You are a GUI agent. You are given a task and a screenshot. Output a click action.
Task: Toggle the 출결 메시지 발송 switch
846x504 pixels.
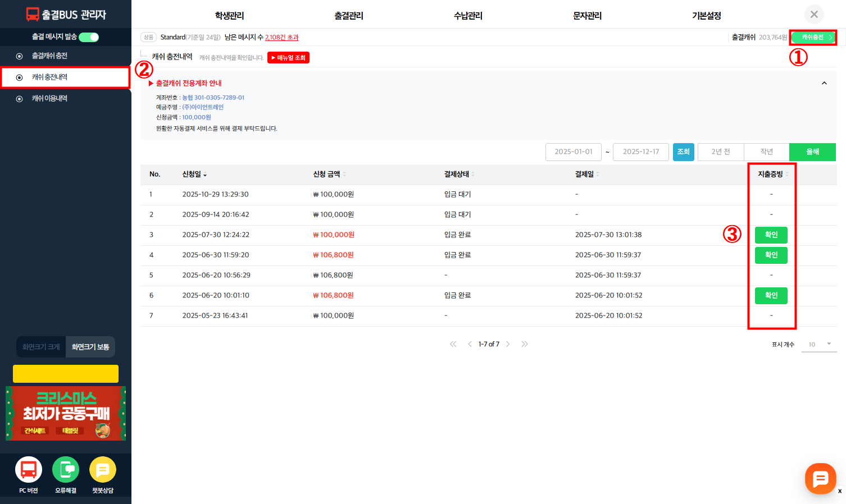click(x=89, y=37)
